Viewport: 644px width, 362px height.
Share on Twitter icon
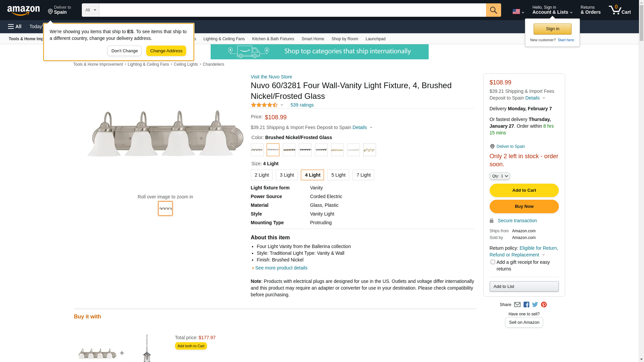[x=535, y=305]
